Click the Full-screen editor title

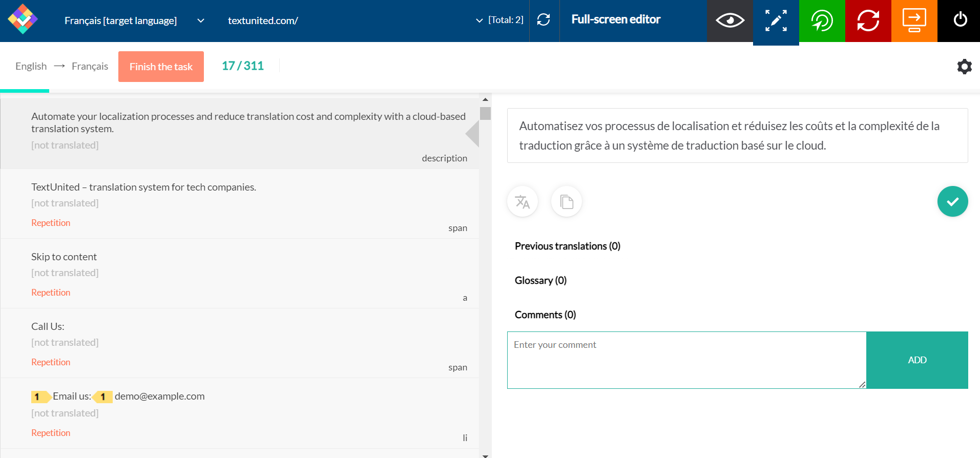(616, 19)
